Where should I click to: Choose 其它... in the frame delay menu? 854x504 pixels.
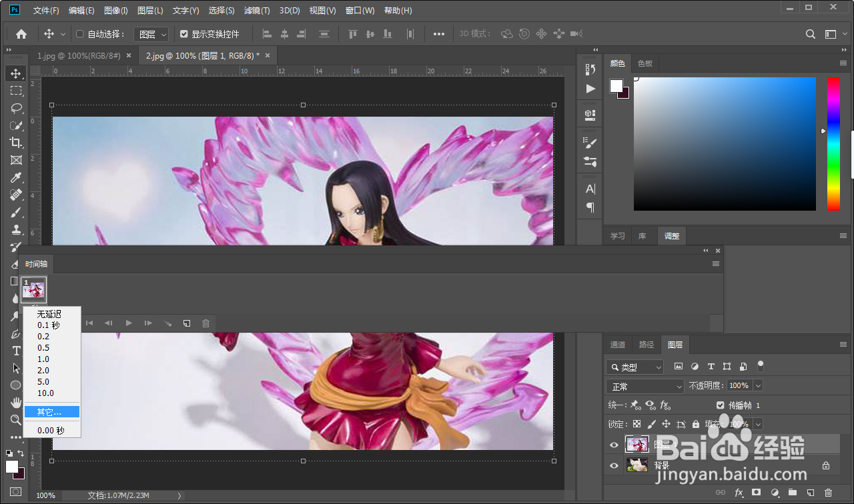tap(52, 412)
